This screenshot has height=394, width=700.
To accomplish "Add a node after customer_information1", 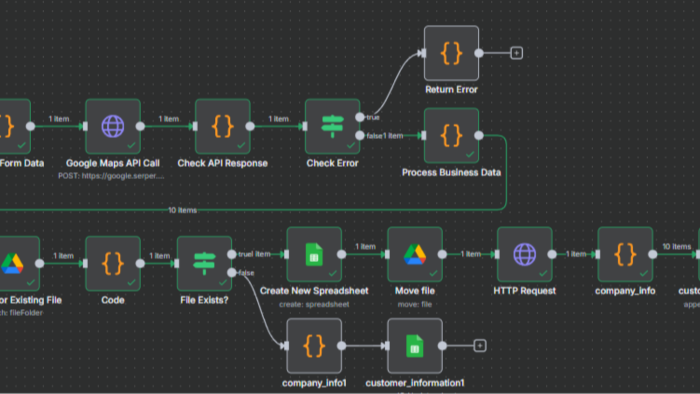I will 480,346.
